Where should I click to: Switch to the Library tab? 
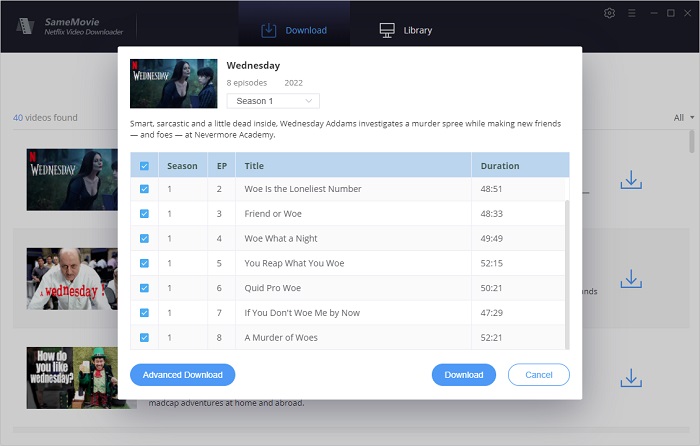(405, 30)
